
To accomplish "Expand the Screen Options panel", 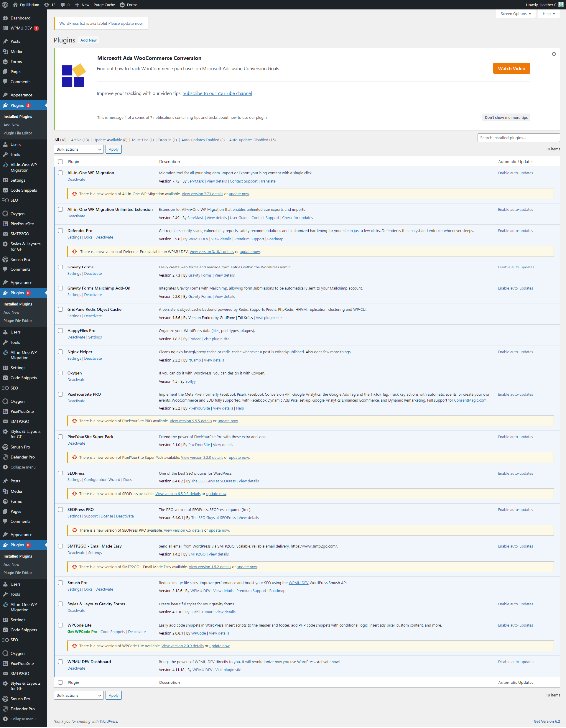I will (515, 14).
